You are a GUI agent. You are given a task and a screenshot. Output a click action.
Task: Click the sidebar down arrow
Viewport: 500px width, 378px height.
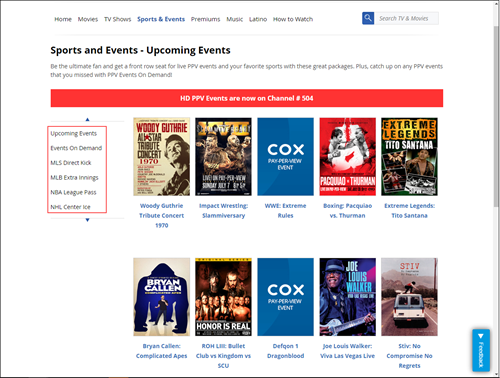click(87, 220)
